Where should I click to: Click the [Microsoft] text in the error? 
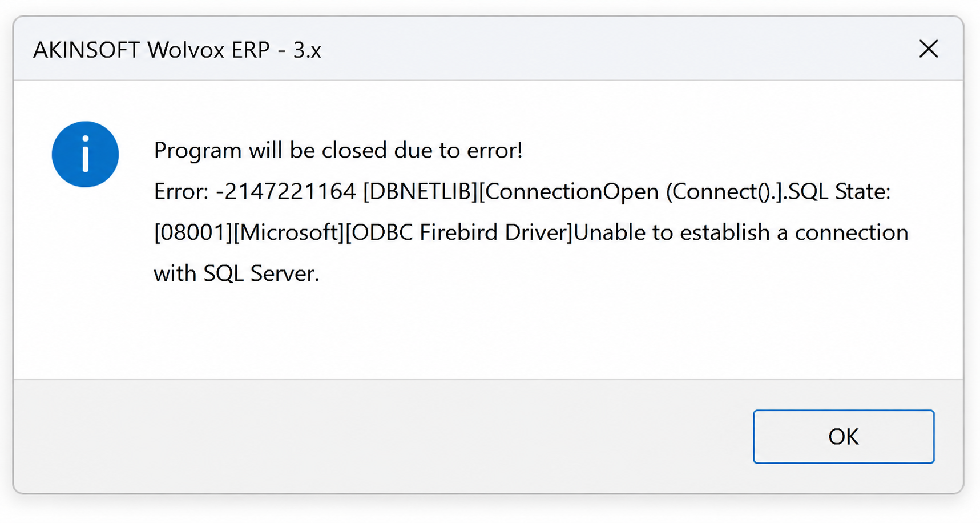[289, 232]
